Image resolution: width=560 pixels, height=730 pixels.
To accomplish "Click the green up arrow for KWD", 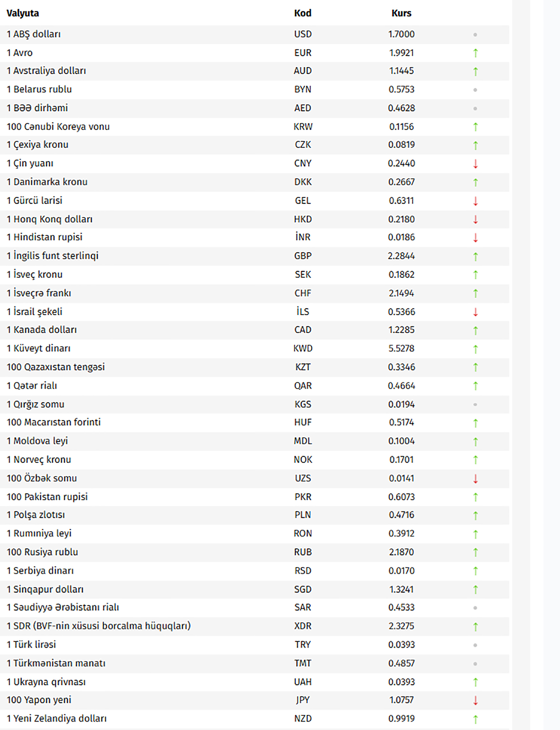I will 475,349.
